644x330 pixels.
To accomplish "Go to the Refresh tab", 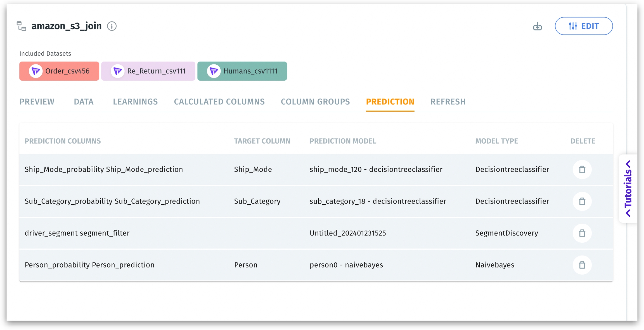I will (448, 102).
